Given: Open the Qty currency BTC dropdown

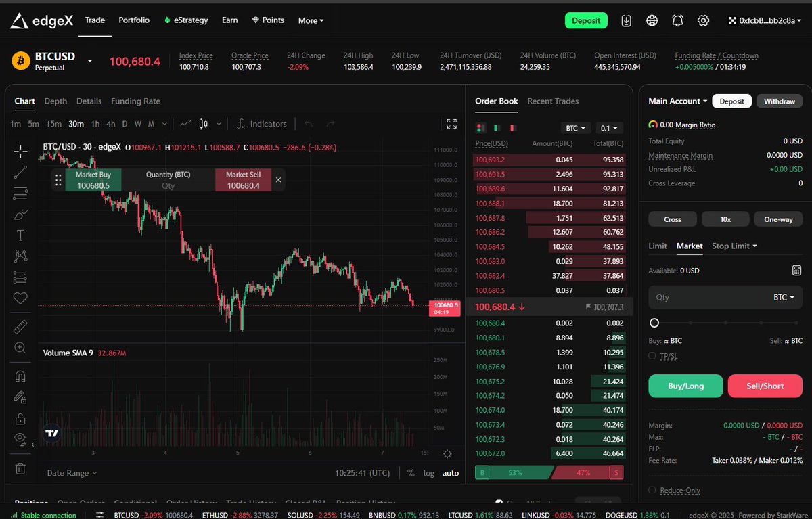Looking at the screenshot, I should [783, 296].
